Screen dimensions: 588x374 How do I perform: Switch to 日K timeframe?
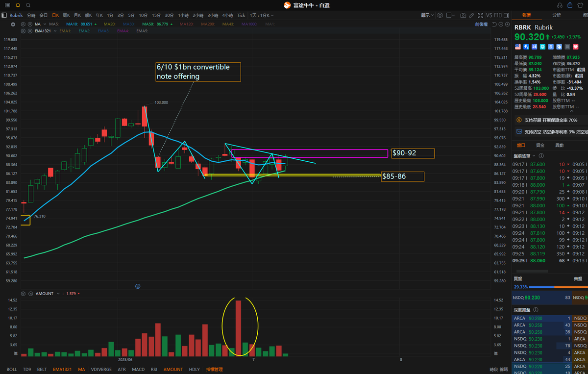click(x=55, y=15)
